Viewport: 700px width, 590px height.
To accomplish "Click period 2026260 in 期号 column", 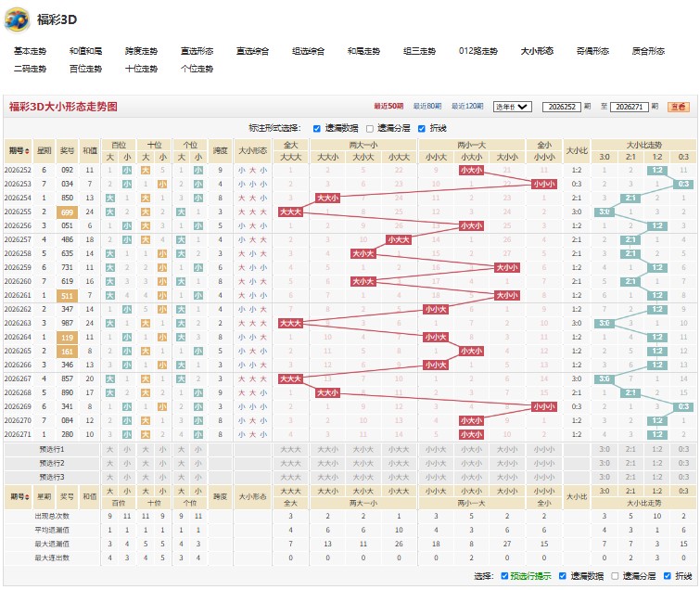I will 18,281.
